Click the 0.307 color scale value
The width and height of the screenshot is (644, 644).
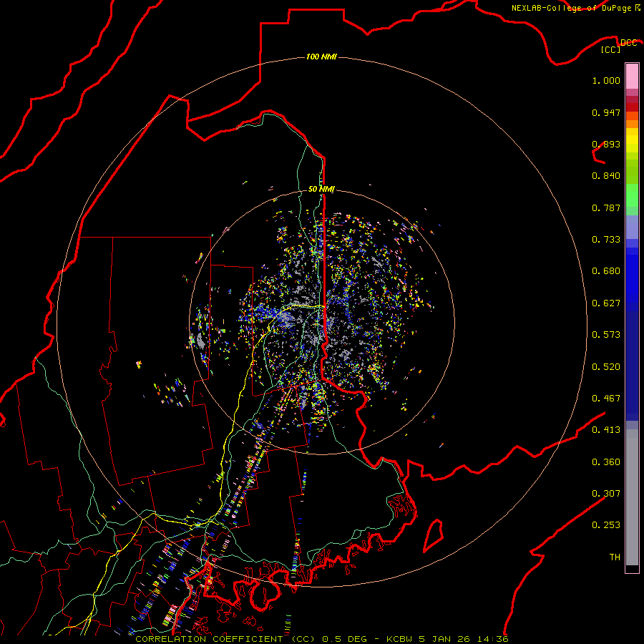606,493
